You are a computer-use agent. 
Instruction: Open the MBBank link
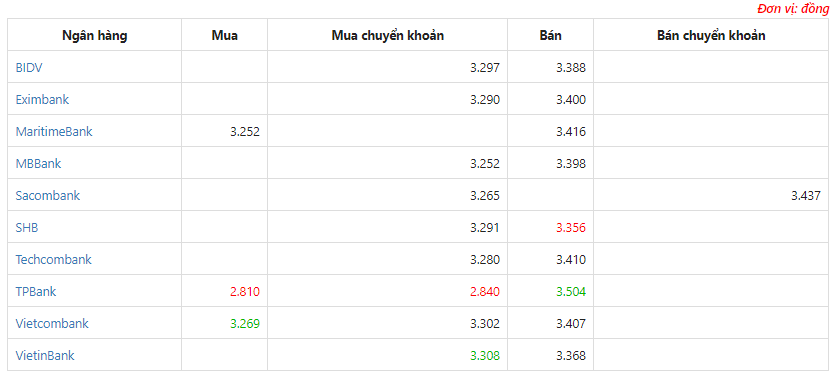[x=39, y=164]
